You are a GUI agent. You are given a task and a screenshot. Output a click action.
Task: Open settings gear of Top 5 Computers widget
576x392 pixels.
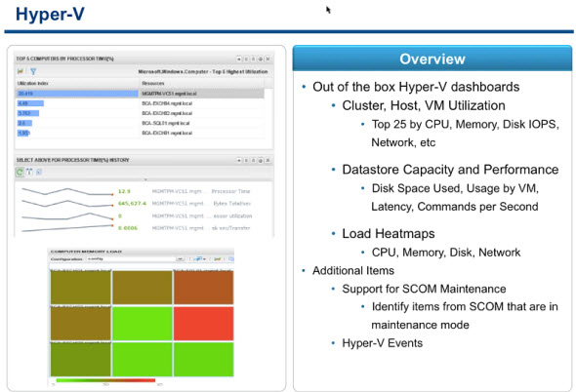pyautogui.click(x=261, y=59)
